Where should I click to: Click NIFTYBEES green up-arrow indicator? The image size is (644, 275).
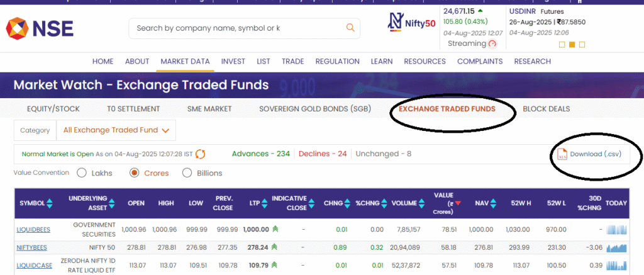(274, 247)
